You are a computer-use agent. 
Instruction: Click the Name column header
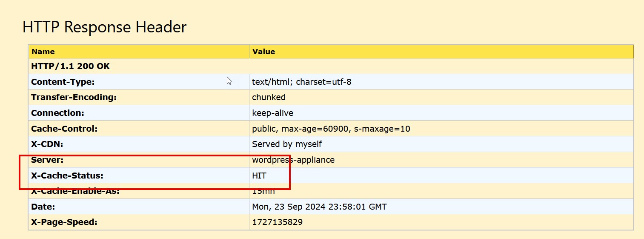pos(43,52)
